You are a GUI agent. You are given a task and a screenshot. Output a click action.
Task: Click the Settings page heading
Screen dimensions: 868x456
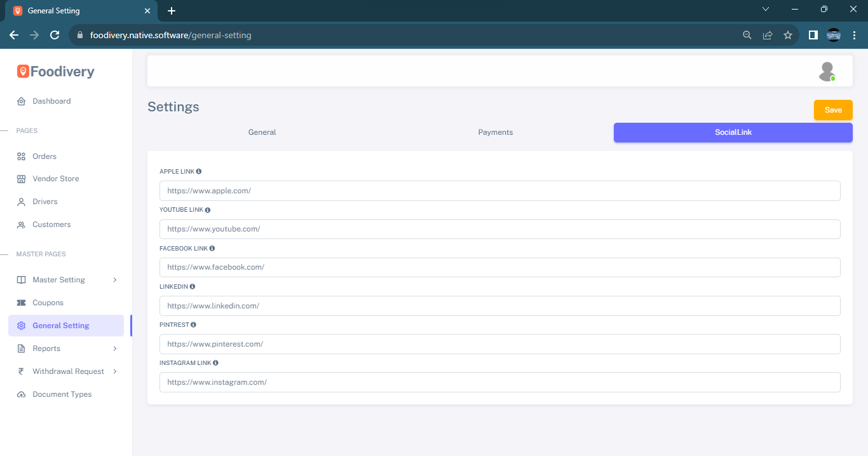(x=173, y=107)
